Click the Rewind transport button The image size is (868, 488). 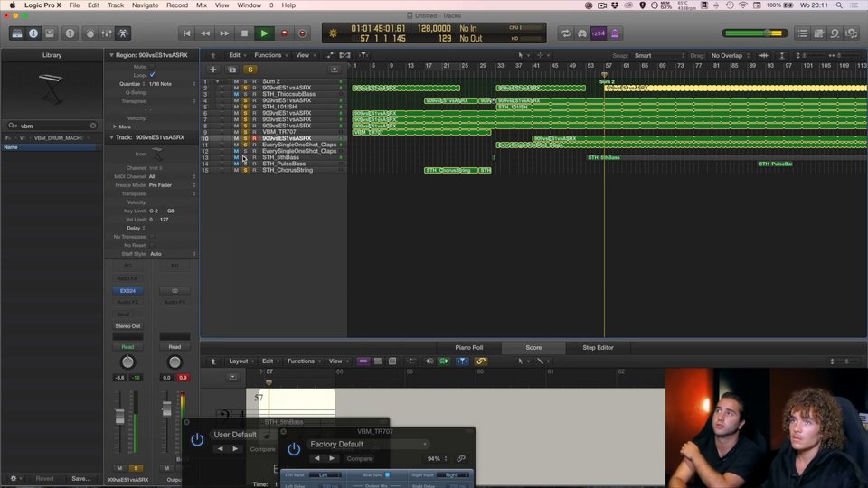tap(205, 33)
